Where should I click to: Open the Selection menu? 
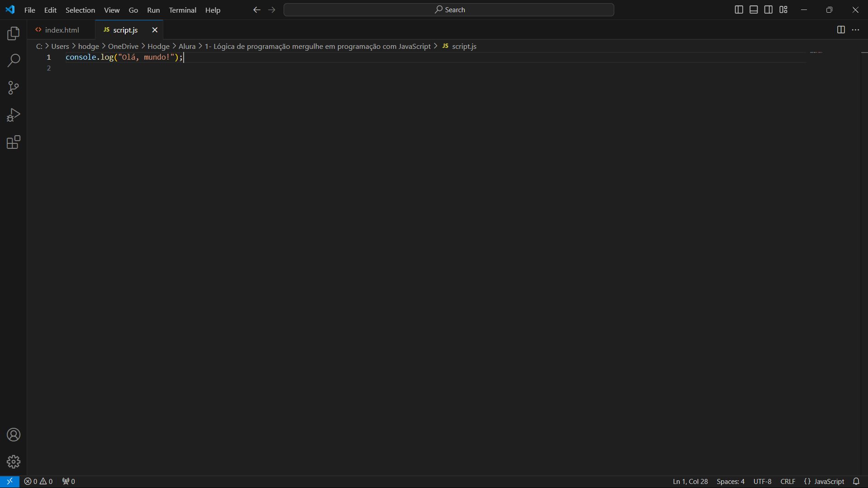point(80,10)
